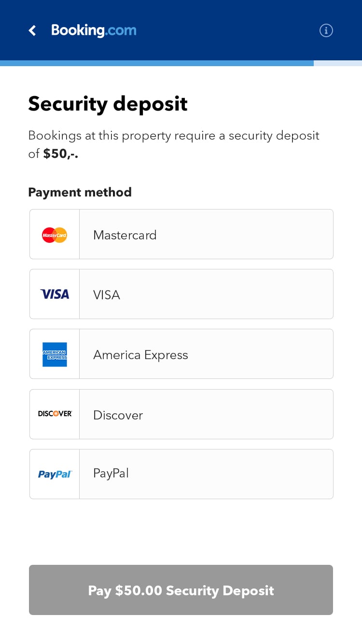The image size is (362, 644).
Task: Pick America Express as payment method
Action: coord(206,354)
